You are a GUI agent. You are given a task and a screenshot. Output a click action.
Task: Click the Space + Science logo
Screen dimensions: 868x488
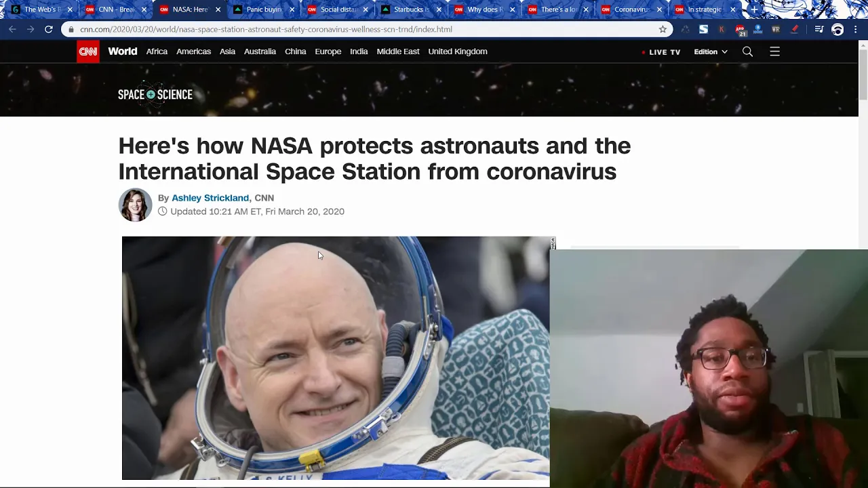click(155, 94)
